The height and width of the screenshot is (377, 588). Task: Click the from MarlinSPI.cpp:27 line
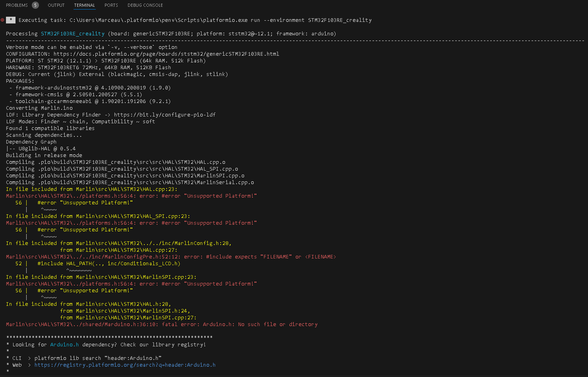point(128,317)
